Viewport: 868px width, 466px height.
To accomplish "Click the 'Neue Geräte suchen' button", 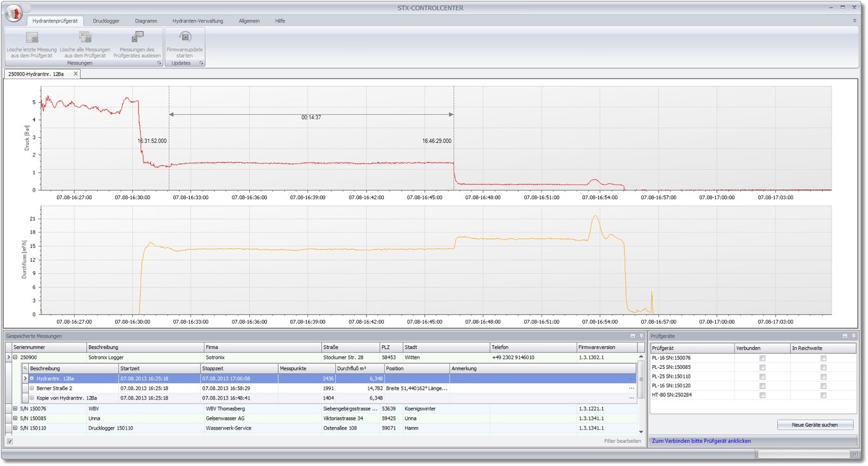I will 815,425.
